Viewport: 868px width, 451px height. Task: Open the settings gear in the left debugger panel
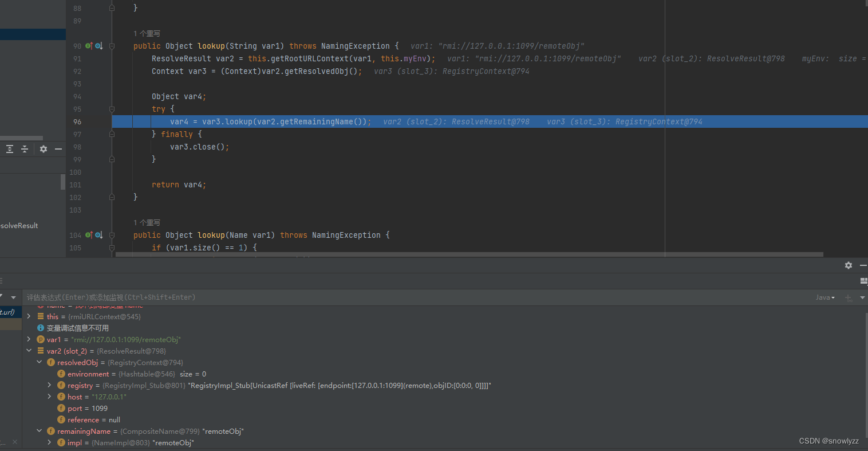tap(44, 149)
